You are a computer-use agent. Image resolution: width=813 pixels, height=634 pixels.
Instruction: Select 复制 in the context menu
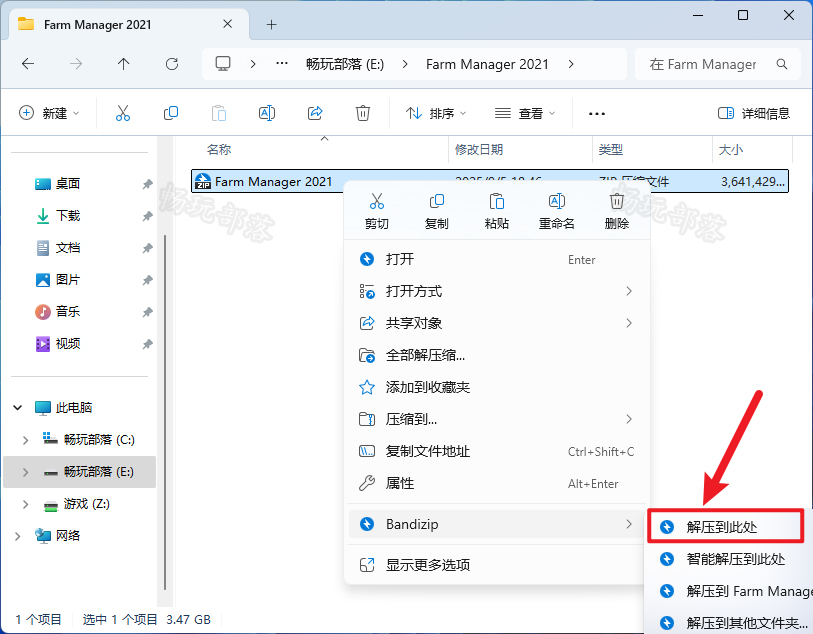click(x=437, y=211)
